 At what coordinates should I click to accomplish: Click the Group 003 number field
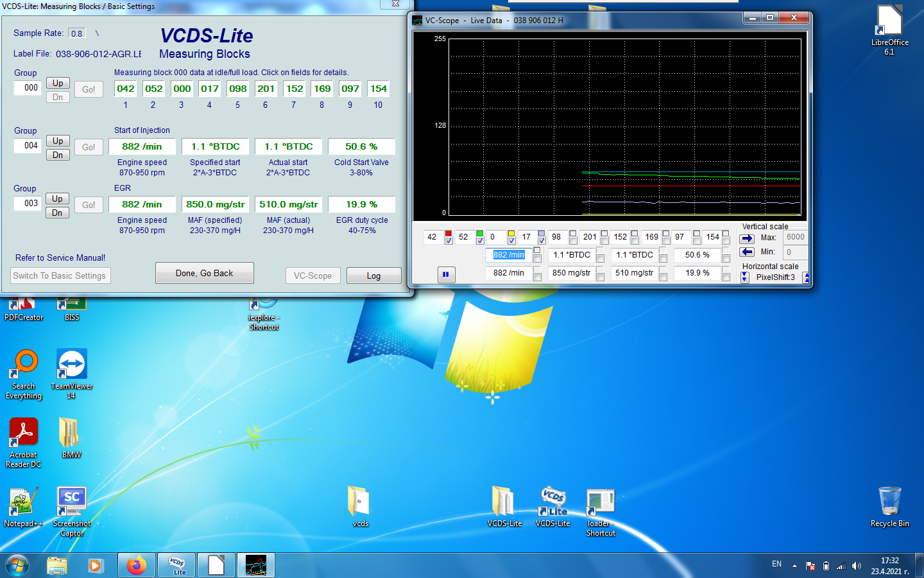(31, 203)
